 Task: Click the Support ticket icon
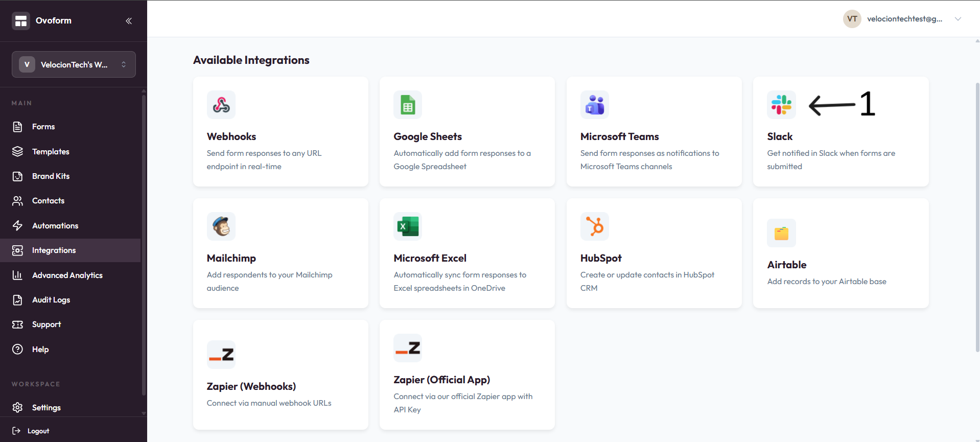(x=18, y=324)
